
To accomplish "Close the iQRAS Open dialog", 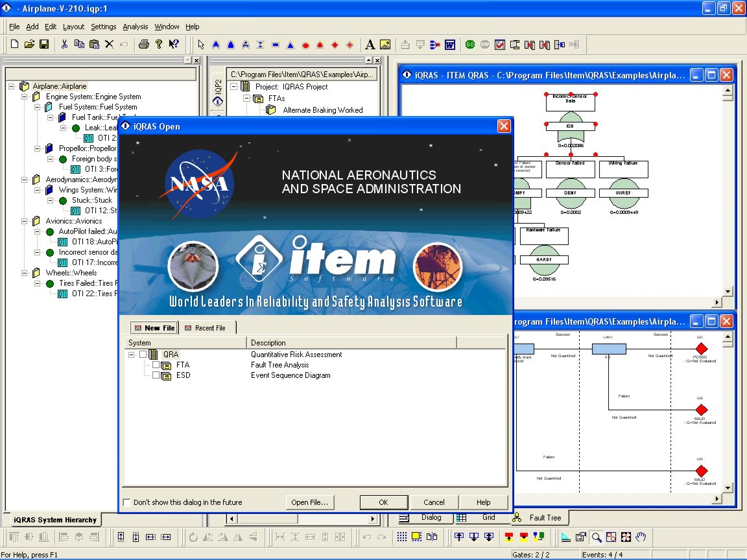I will [504, 126].
